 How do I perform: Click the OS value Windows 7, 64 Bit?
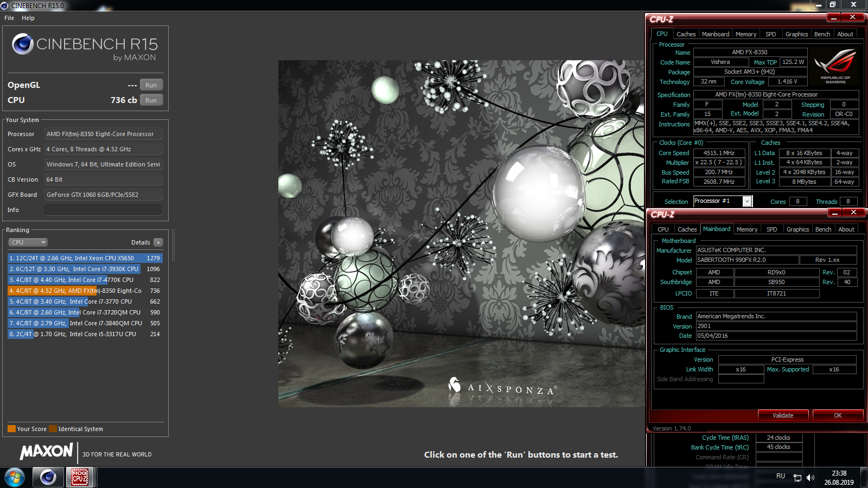(x=103, y=164)
